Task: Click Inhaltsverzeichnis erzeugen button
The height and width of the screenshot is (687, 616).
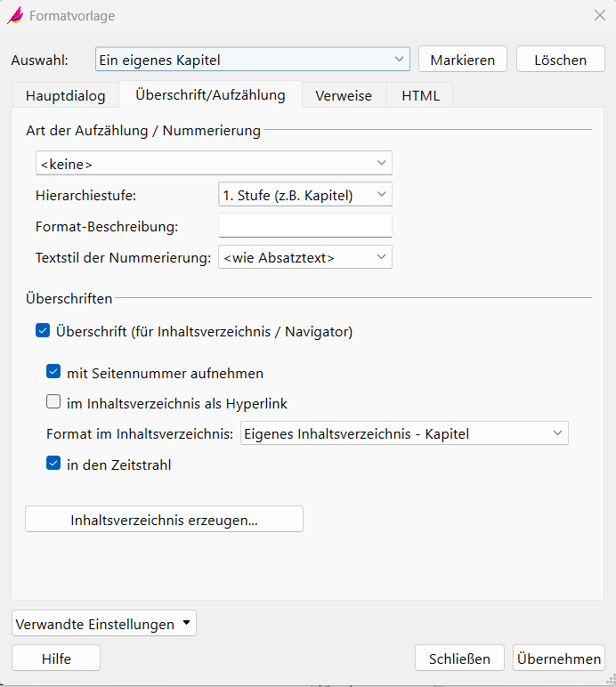Action: pos(164,520)
